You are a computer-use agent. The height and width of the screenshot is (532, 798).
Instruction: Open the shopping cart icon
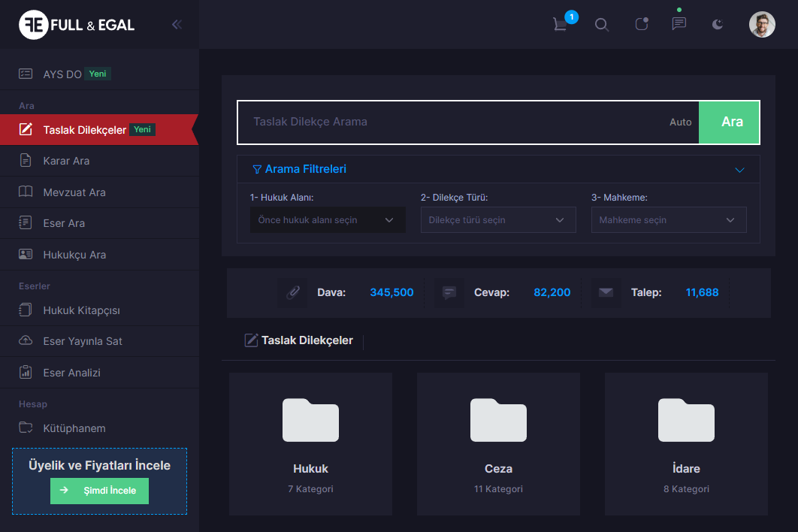[561, 24]
